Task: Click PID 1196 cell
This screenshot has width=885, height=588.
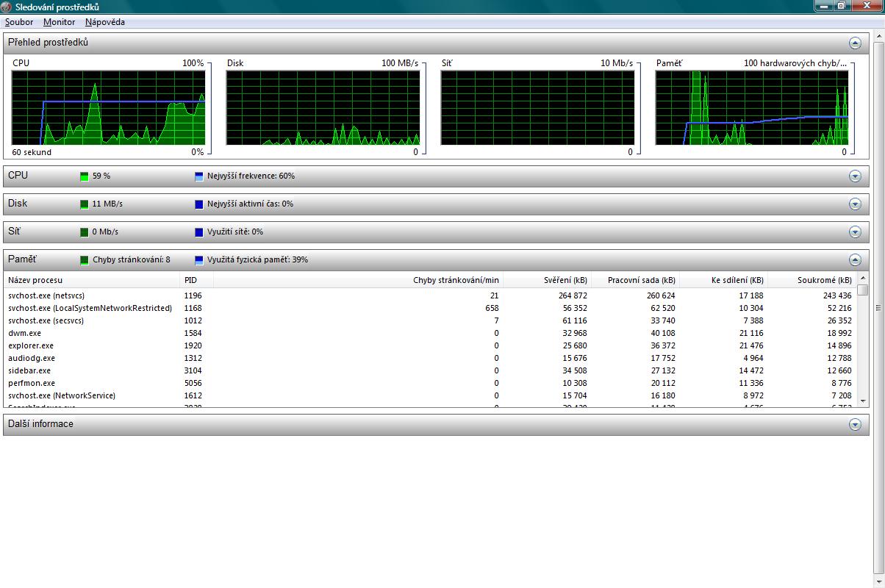Action: [193, 295]
